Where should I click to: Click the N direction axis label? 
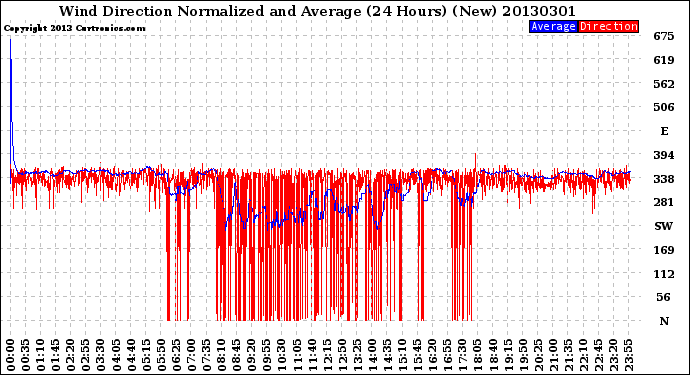click(664, 321)
